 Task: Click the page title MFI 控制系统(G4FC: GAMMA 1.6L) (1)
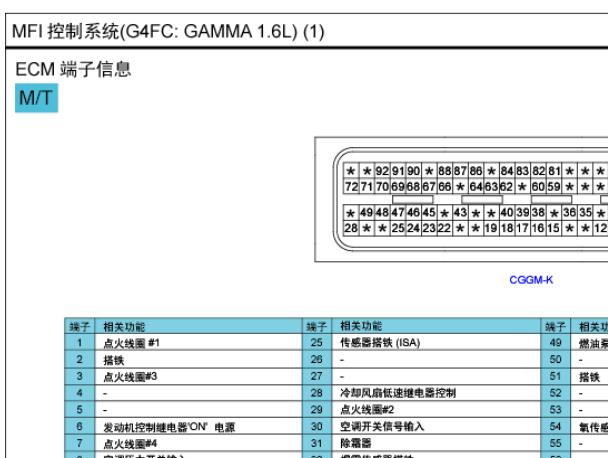click(168, 31)
